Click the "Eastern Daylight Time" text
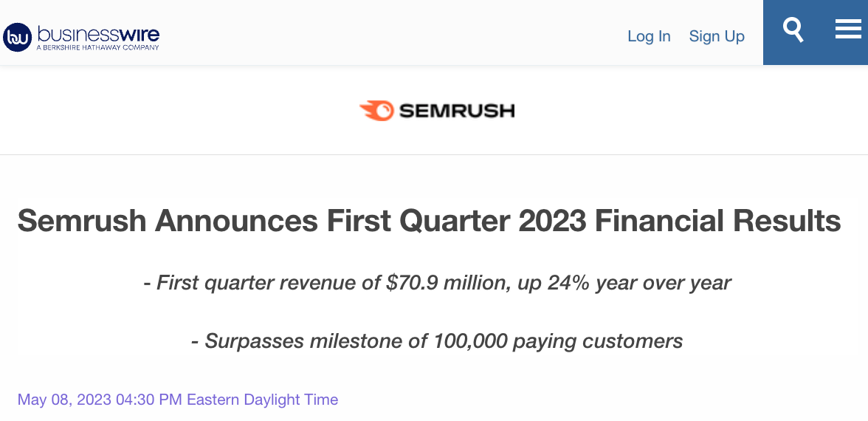Image resolution: width=868 pixels, height=421 pixels. click(x=262, y=400)
